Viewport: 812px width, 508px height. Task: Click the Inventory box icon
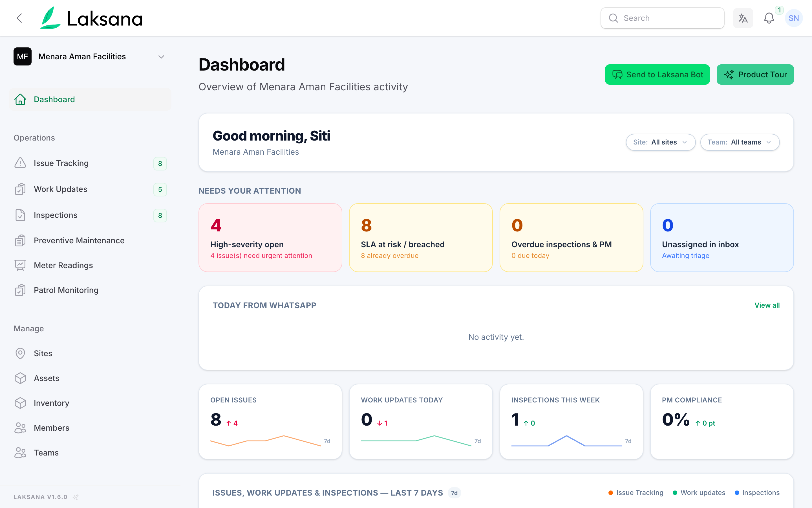[x=20, y=403]
